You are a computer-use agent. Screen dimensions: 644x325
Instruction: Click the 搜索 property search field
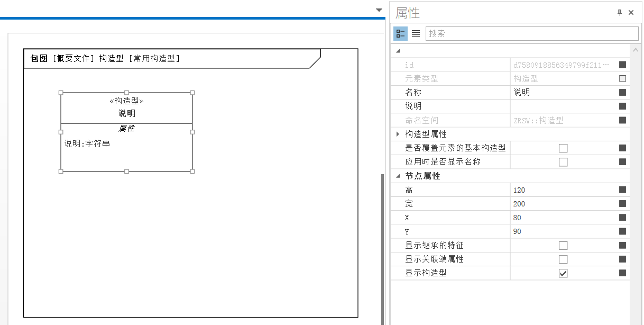click(531, 33)
